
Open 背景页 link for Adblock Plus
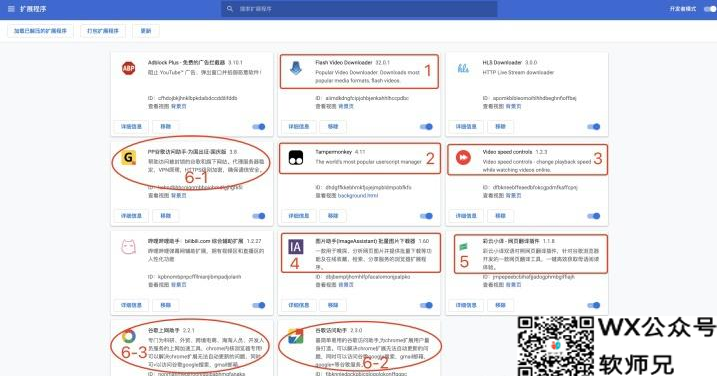(179, 106)
